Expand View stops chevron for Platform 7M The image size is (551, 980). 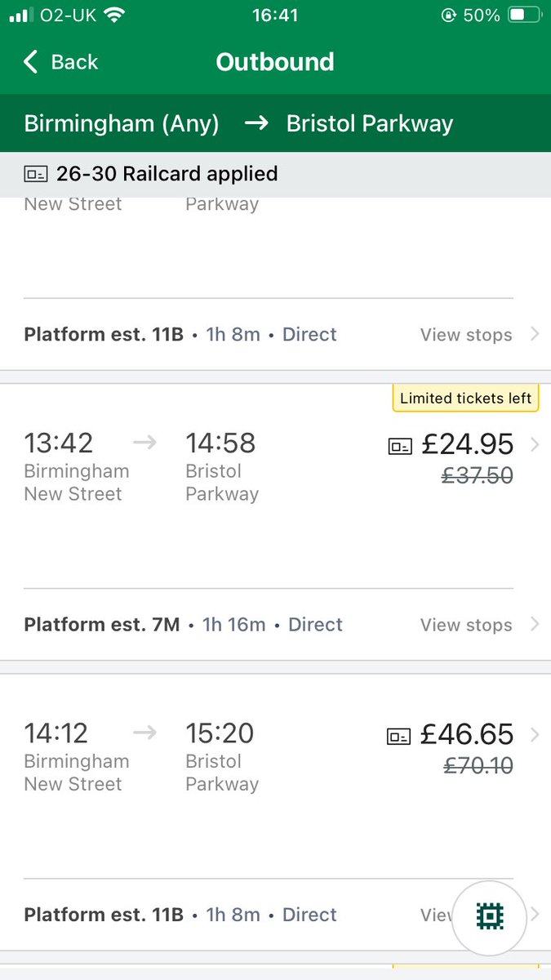coord(535,625)
